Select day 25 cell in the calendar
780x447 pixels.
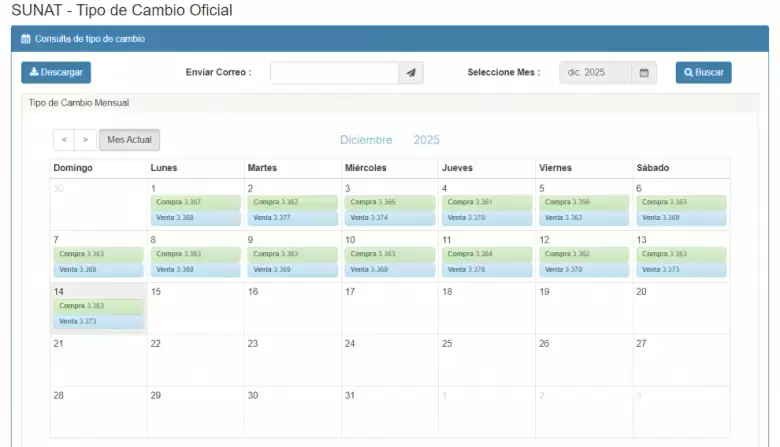486,360
